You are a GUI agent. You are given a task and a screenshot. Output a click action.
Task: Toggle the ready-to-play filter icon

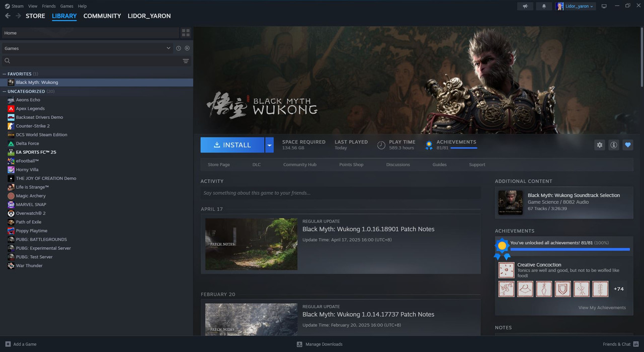[187, 48]
